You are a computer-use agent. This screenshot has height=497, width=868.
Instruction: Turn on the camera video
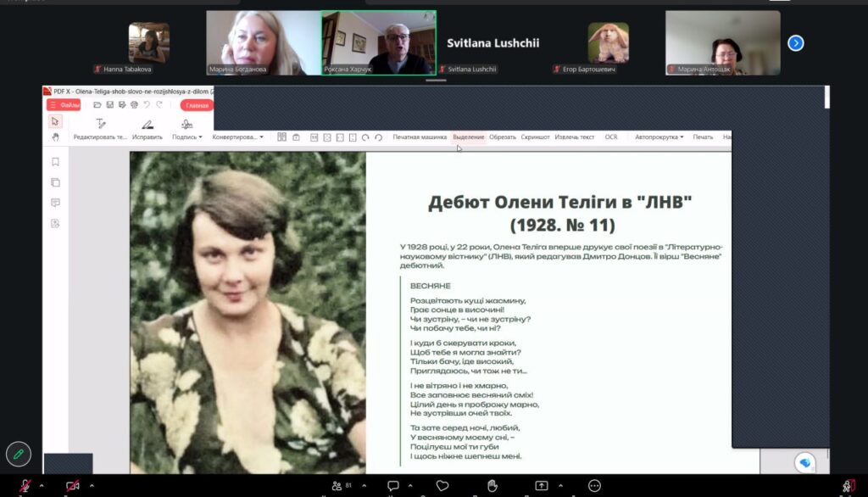tap(73, 486)
